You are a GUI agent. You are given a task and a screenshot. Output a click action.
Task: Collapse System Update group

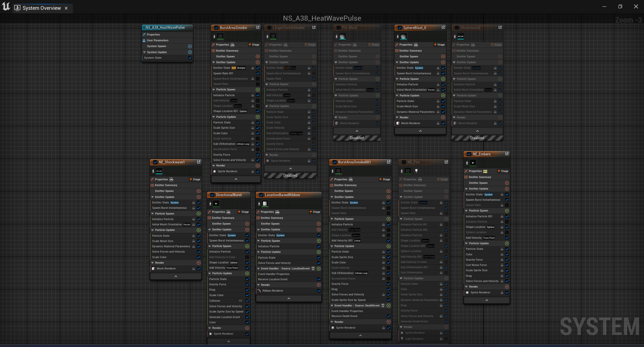pyautogui.click(x=144, y=52)
